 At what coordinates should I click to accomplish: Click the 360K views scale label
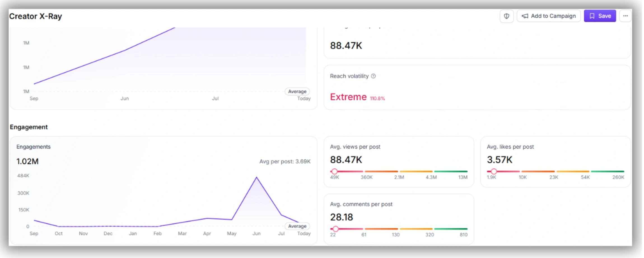367,177
